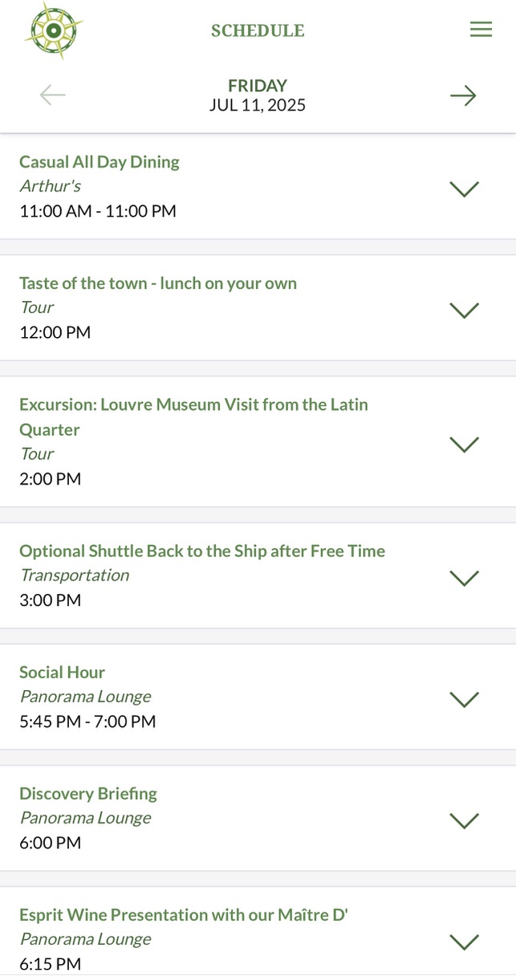Screen dimensions: 516x980
Task: Select the Discovery Briefing event title
Action: click(88, 793)
